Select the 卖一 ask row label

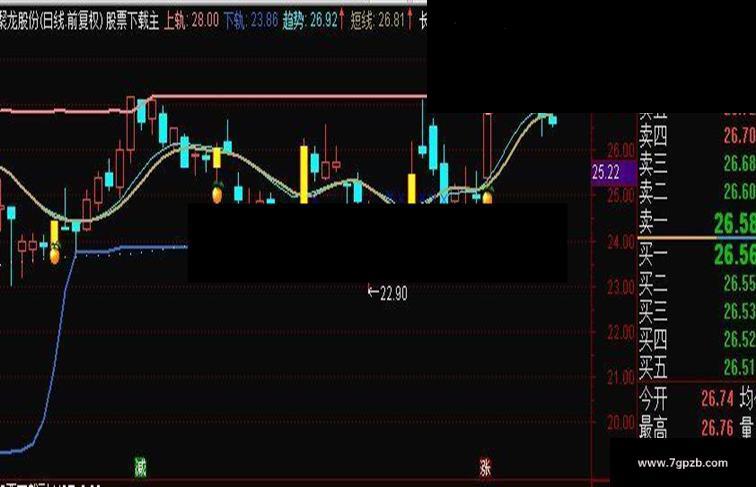tap(653, 222)
